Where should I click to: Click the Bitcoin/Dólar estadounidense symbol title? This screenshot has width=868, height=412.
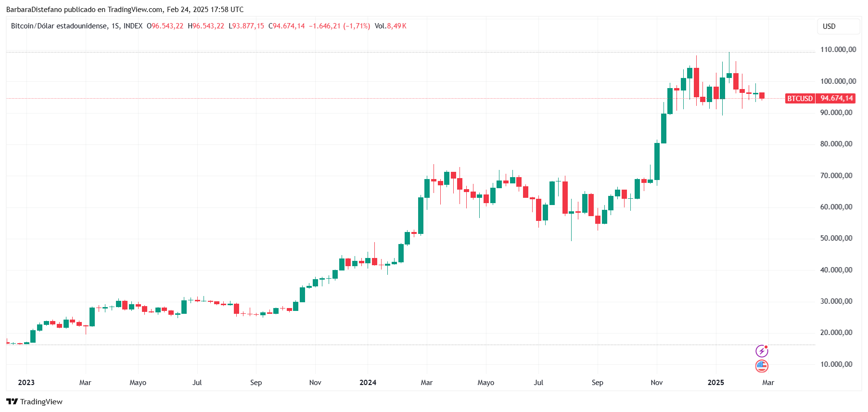click(59, 26)
